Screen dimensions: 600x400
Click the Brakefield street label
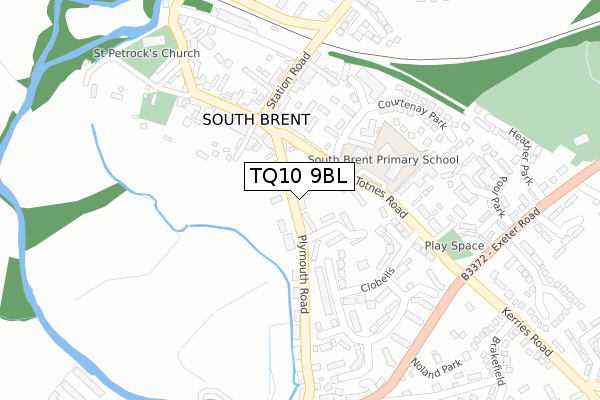point(498,361)
